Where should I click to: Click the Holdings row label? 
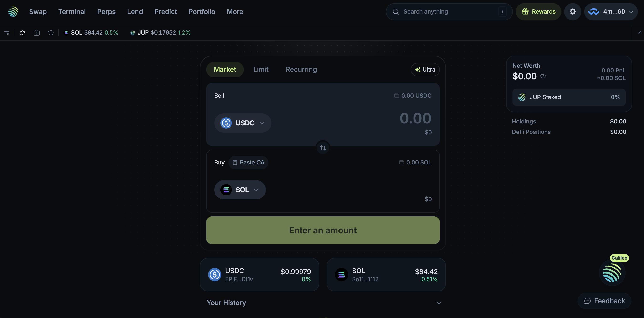pyautogui.click(x=524, y=121)
